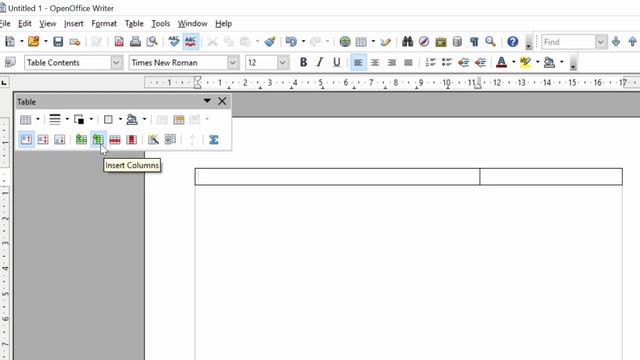Screen dimensions: 640x360
Task: Open Times New Roman font dropdown
Action: (x=233, y=63)
